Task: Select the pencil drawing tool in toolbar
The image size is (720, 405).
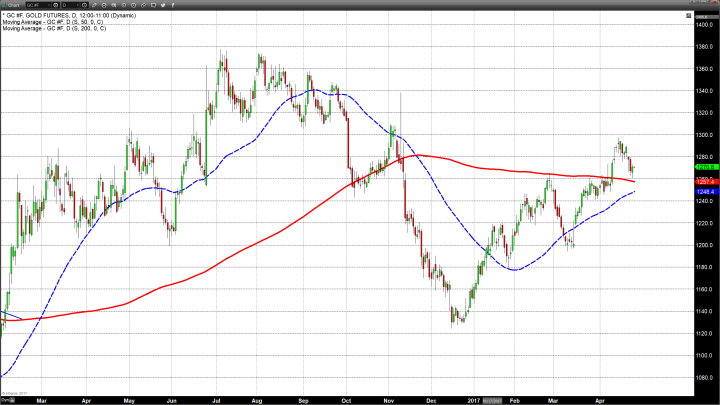Action: click(x=95, y=5)
